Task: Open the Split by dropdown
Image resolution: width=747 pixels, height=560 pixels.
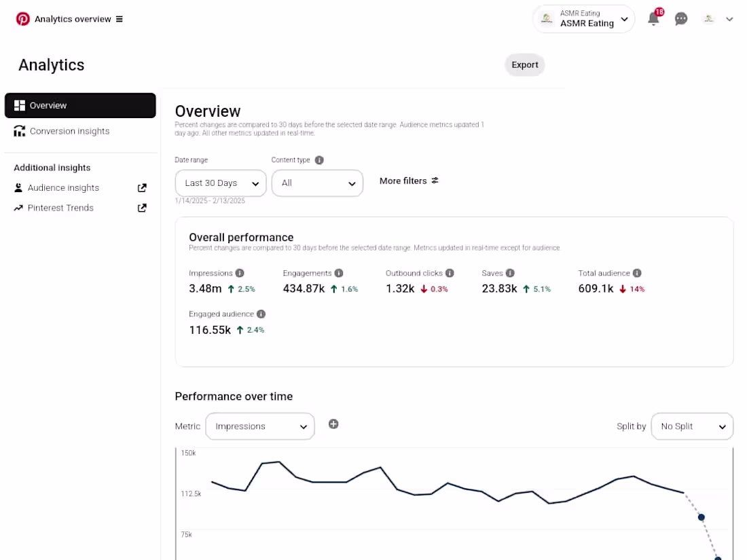Action: [692, 426]
